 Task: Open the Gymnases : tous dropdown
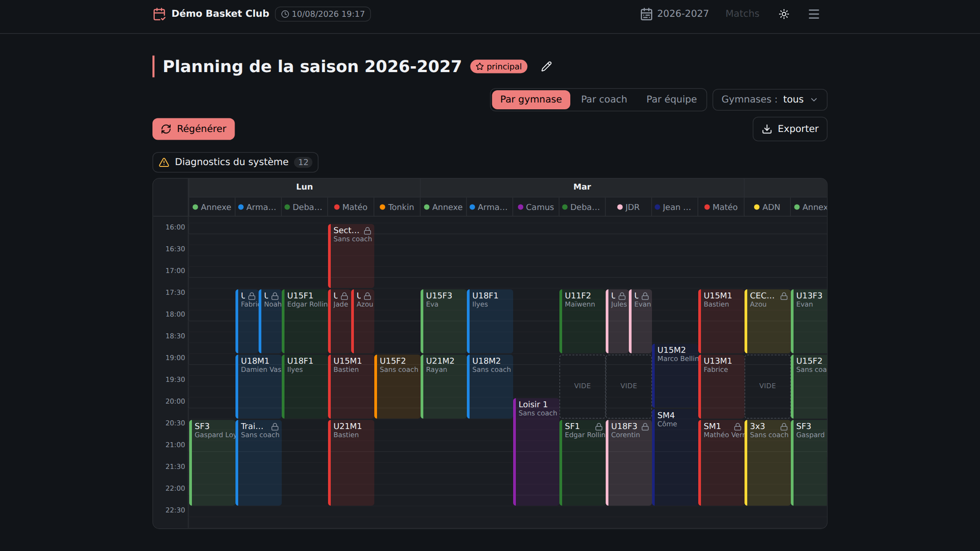click(770, 100)
